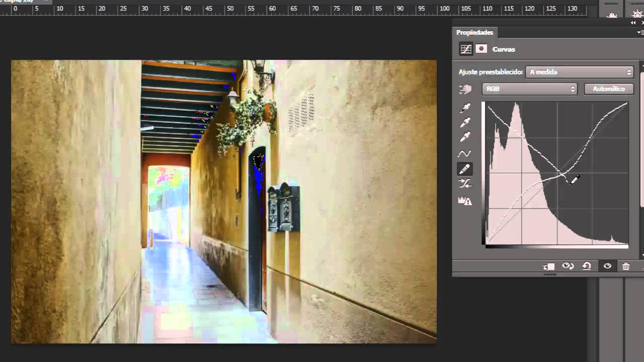Click the horizontal ruler at mark 50

pyautogui.click(x=230, y=9)
